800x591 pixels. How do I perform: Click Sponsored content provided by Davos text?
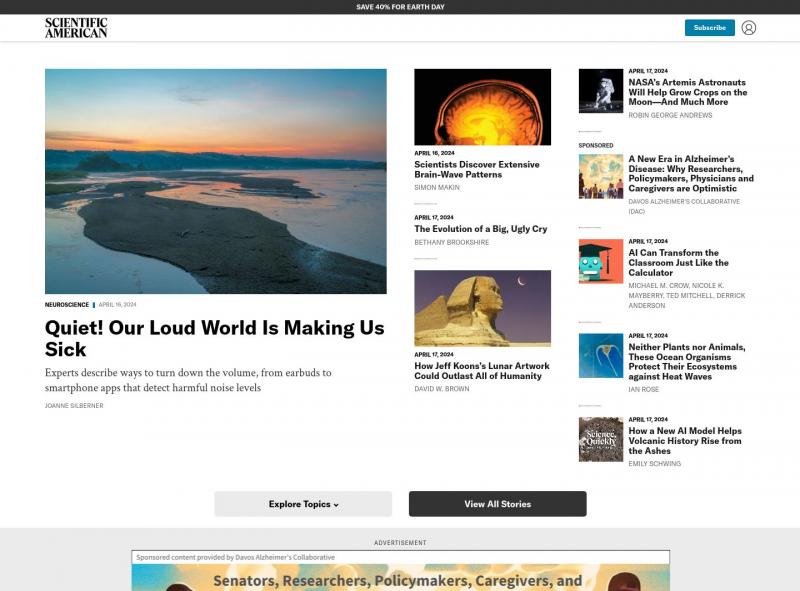[x=235, y=557]
